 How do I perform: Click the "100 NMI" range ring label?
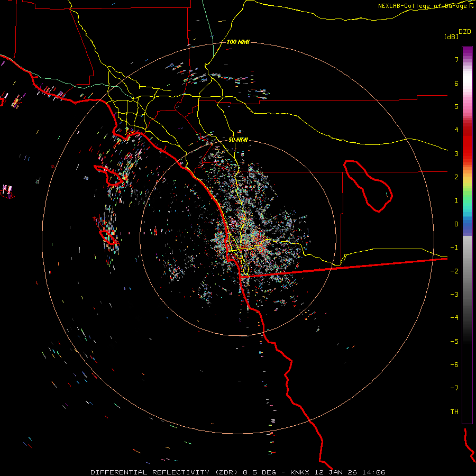point(238,42)
